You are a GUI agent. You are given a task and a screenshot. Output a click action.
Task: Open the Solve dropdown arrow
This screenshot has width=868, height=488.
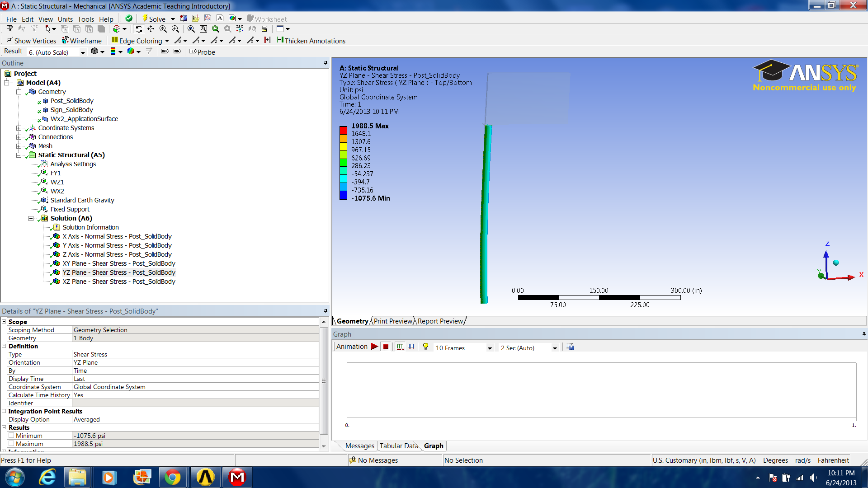click(173, 19)
